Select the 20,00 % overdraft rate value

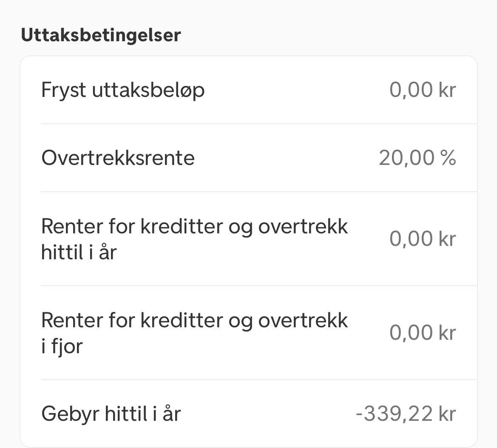[417, 158]
